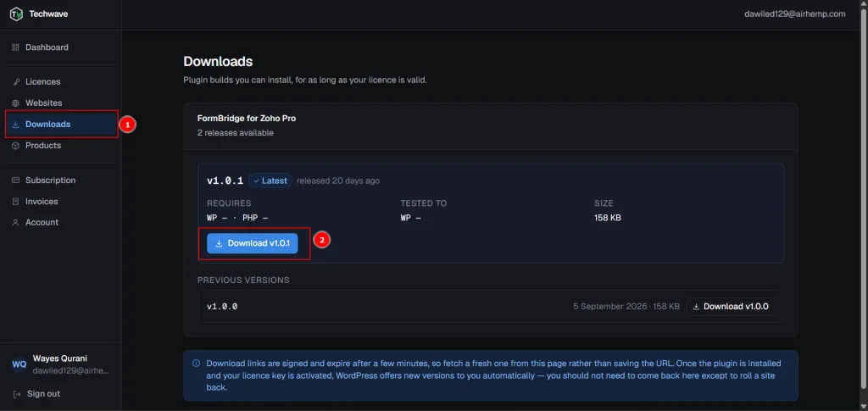This screenshot has width=868, height=411.
Task: Click the Dashboard grid icon
Action: point(15,47)
